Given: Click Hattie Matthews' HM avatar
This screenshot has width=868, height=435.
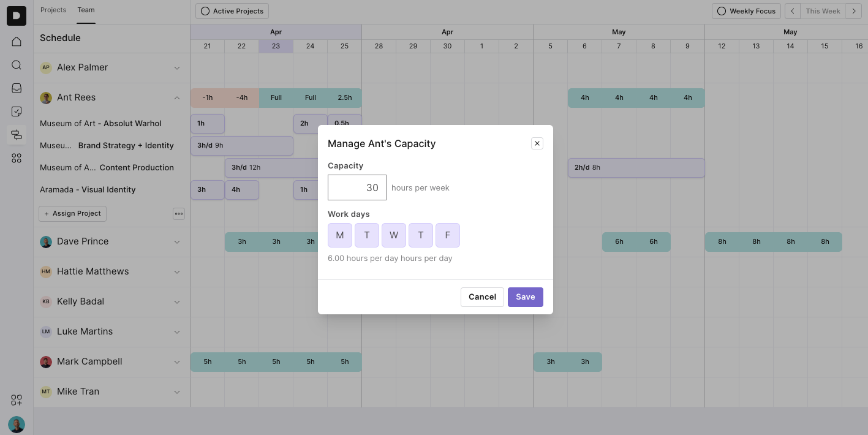Looking at the screenshot, I should pyautogui.click(x=46, y=271).
